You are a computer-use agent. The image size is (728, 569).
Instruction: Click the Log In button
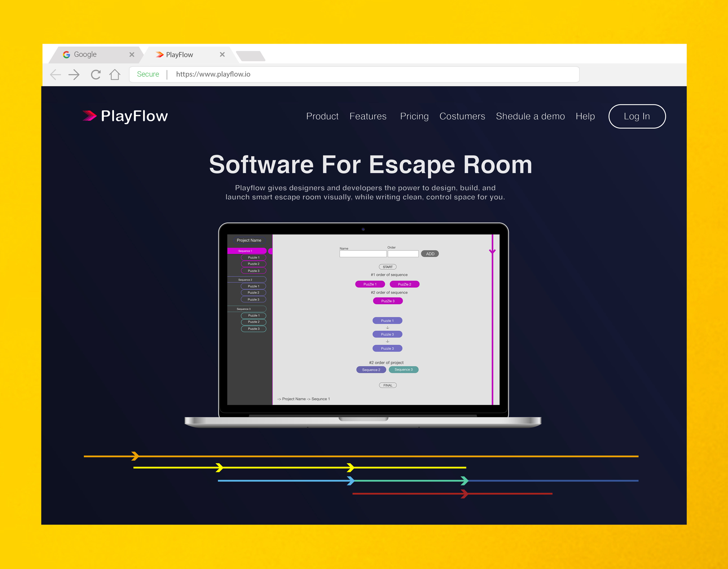[637, 116]
